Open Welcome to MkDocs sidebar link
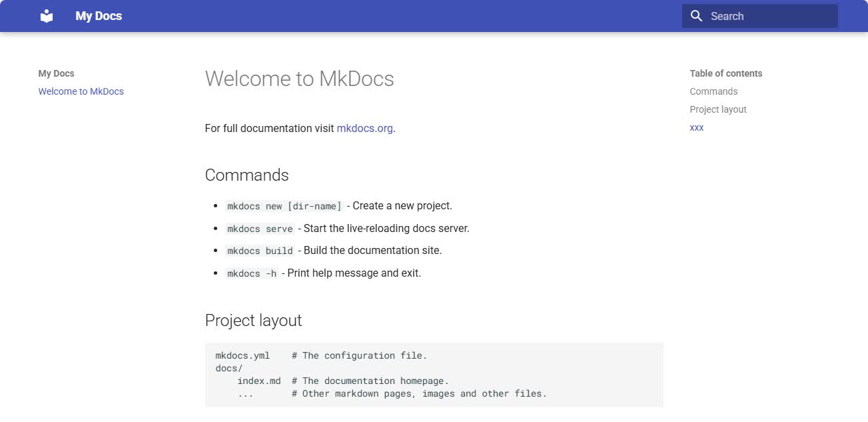 [81, 91]
